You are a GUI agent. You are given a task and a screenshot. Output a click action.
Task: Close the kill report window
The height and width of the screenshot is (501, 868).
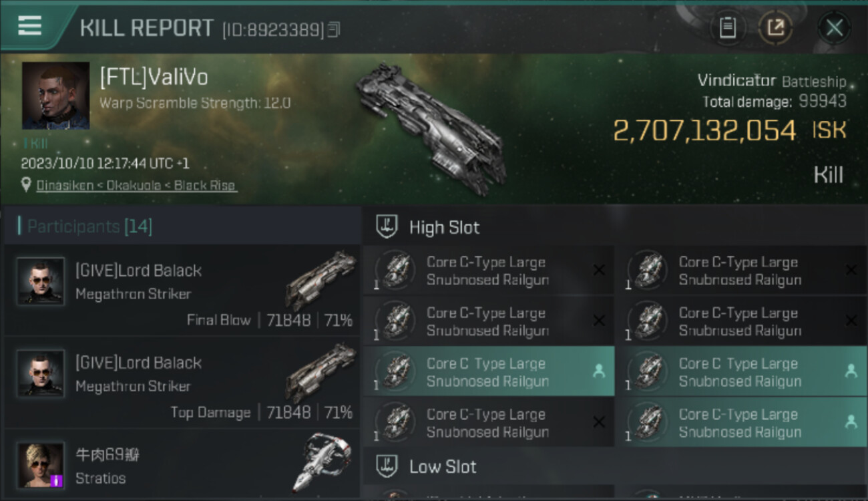point(834,28)
